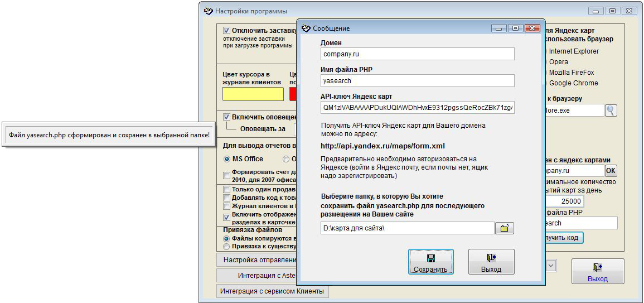Enable Только один продавец checkbox
644x303 pixels.
226,190
